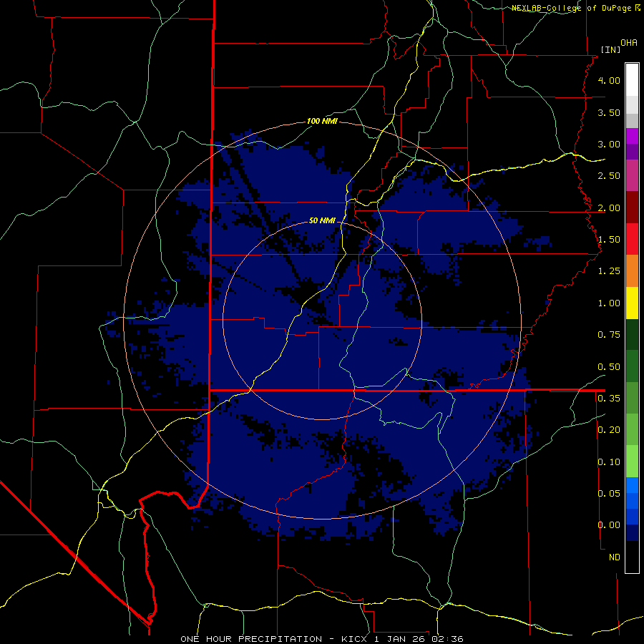Click the OHA product code label

[629, 42]
